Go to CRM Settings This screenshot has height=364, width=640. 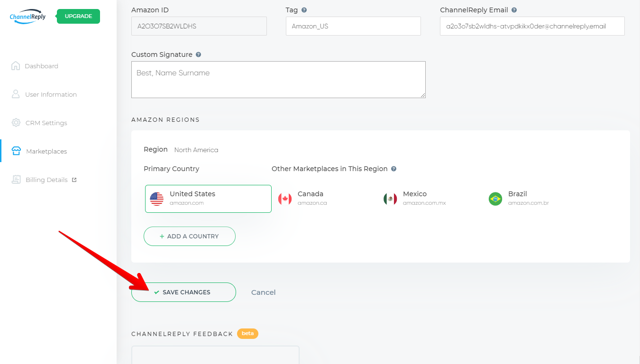pyautogui.click(x=46, y=123)
